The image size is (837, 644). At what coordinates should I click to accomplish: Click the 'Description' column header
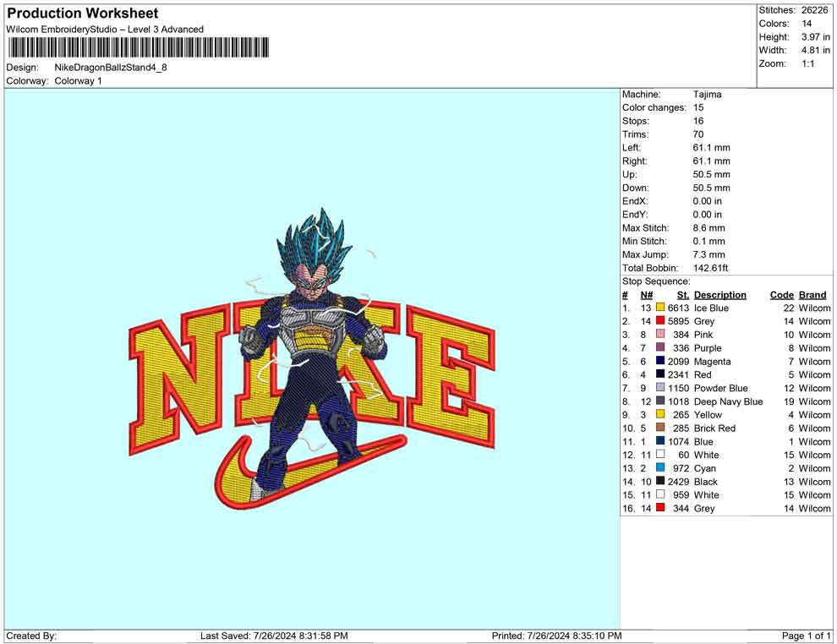[720, 294]
